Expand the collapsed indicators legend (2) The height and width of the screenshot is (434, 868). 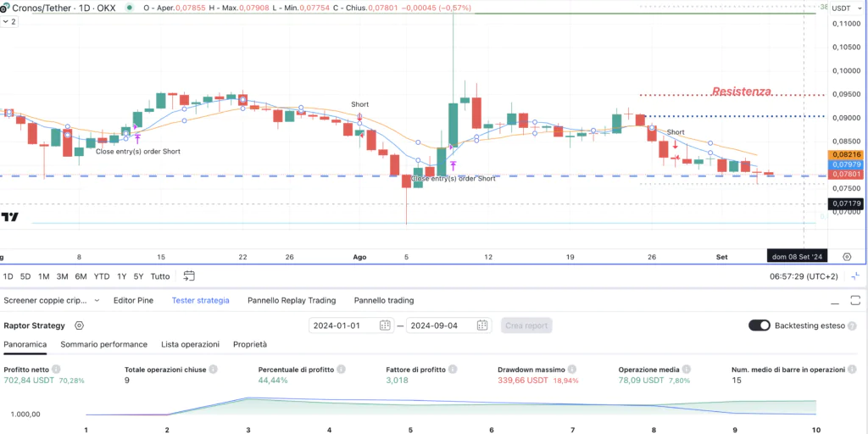[x=9, y=21]
